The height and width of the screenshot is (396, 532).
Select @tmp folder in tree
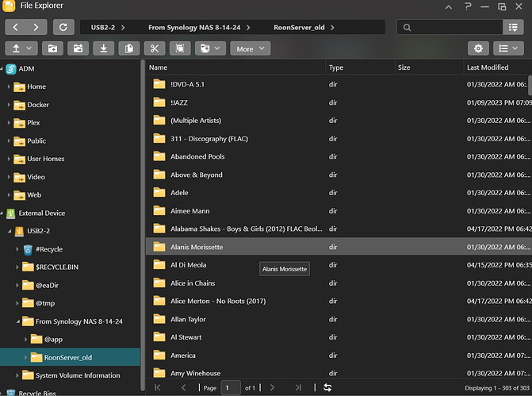[45, 303]
